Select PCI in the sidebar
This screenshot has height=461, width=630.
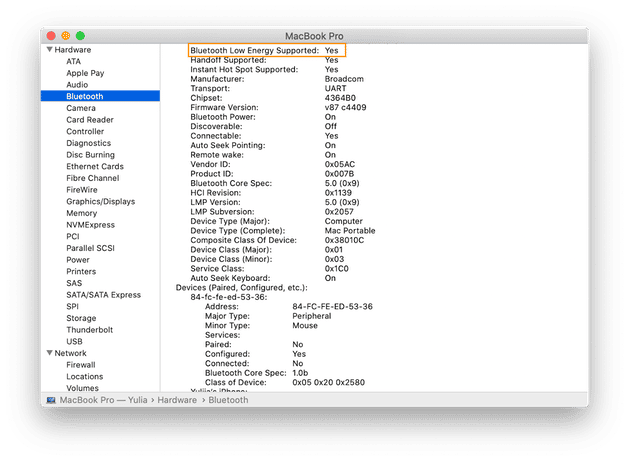[73, 236]
